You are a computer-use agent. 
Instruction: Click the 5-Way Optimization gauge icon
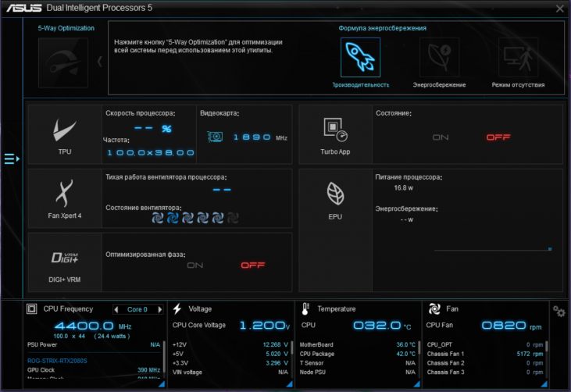63,62
